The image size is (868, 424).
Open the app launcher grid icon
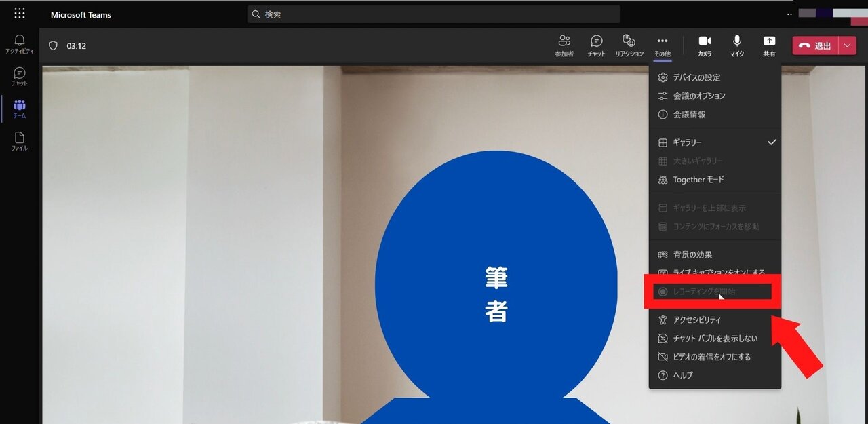pos(20,14)
